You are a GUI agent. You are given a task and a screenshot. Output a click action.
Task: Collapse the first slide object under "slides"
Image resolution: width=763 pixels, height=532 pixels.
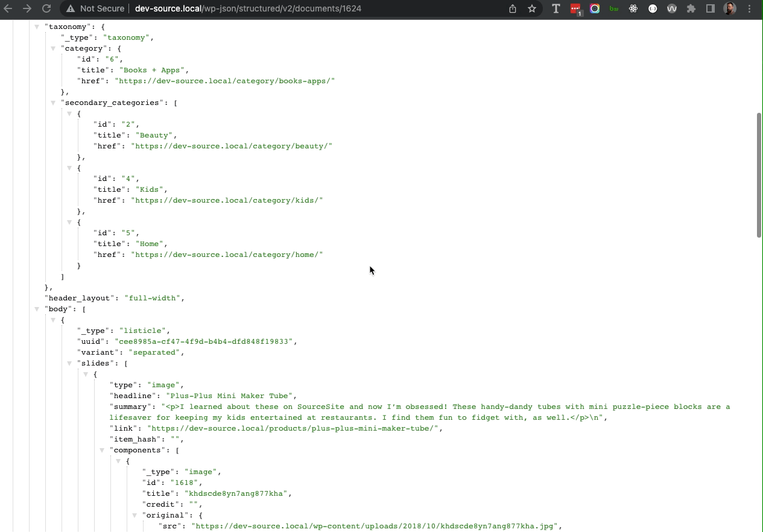(86, 374)
